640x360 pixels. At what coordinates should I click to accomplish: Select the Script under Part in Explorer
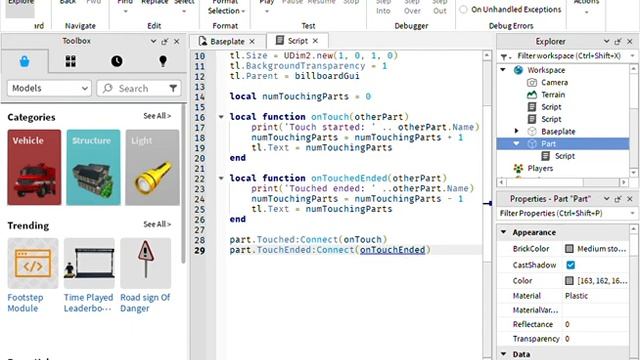[x=564, y=156]
